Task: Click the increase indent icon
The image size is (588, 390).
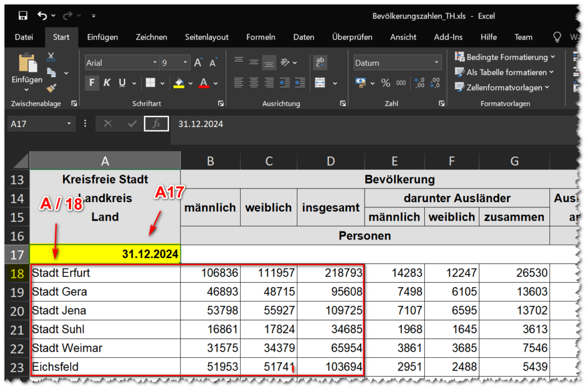Action: [x=299, y=83]
